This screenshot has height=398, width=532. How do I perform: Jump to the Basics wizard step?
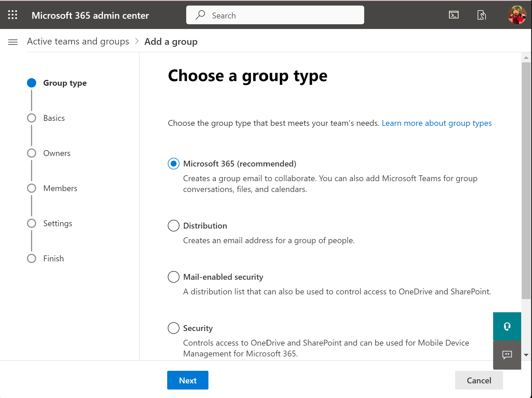54,118
